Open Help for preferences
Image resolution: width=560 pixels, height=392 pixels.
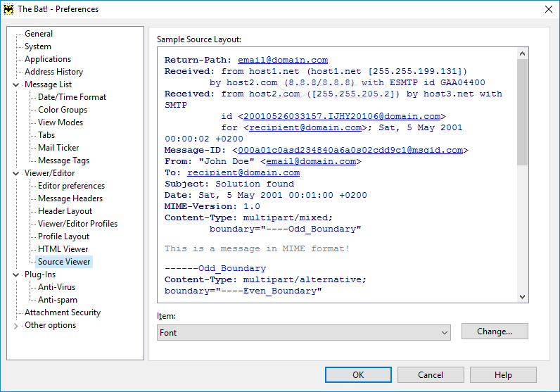coord(503,375)
